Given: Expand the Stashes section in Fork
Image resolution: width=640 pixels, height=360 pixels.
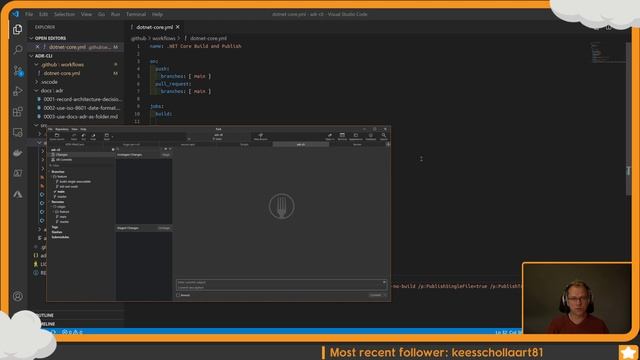Looking at the screenshot, I should pos(57,232).
